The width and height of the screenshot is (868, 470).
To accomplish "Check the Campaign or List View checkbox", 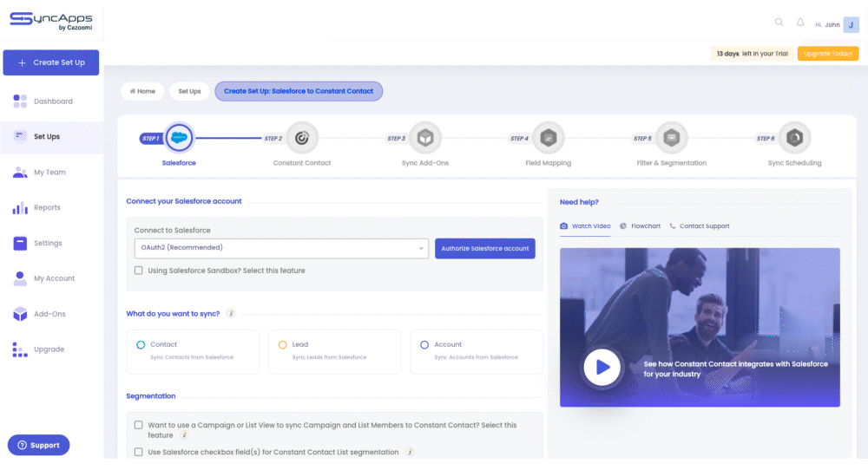I will [138, 425].
